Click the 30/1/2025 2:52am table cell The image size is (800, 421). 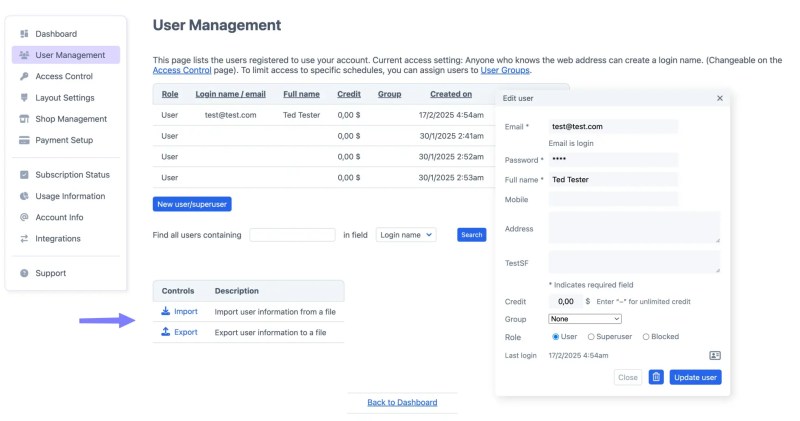click(451, 157)
